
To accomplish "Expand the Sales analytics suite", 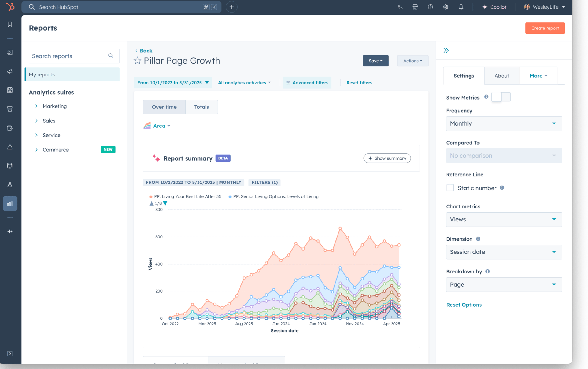I will tap(36, 121).
